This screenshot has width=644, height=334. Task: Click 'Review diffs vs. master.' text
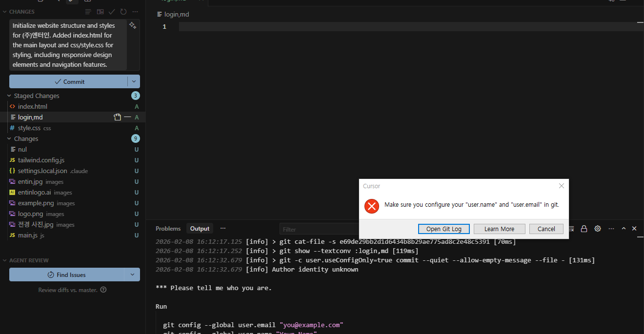tap(68, 290)
